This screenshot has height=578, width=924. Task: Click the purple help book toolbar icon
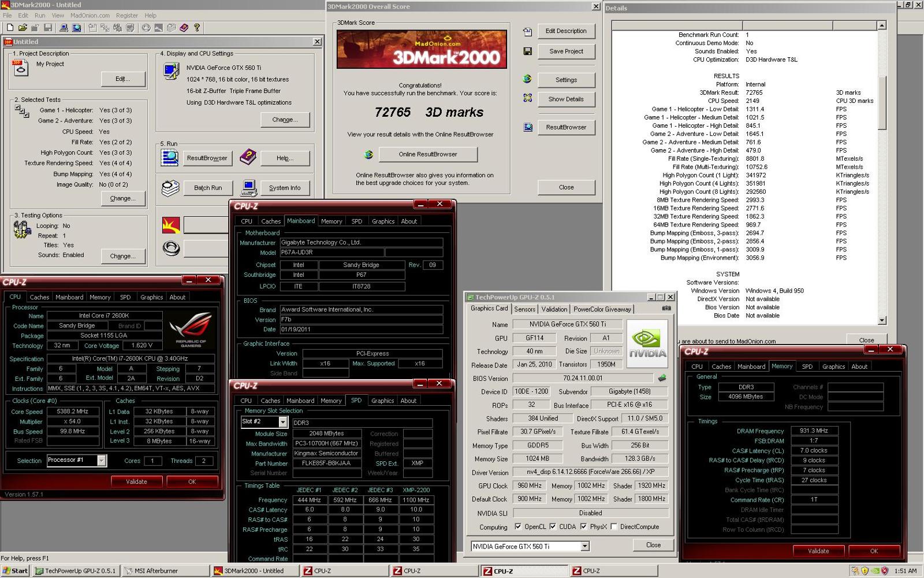point(184,27)
